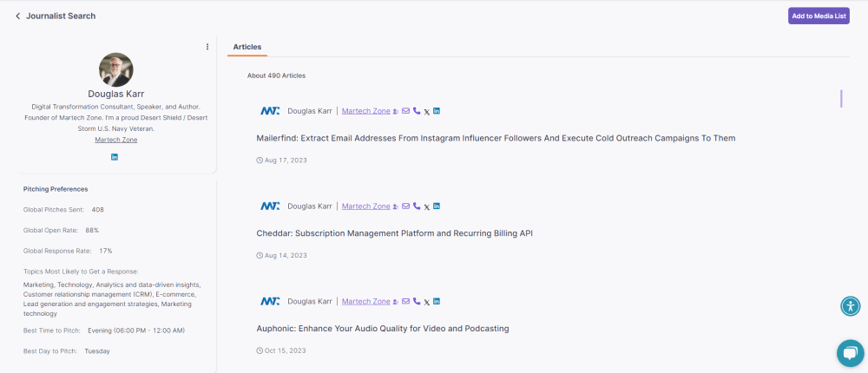Click Best Day to Pitch Tuesday value
Image resolution: width=868 pixels, height=373 pixels.
97,351
